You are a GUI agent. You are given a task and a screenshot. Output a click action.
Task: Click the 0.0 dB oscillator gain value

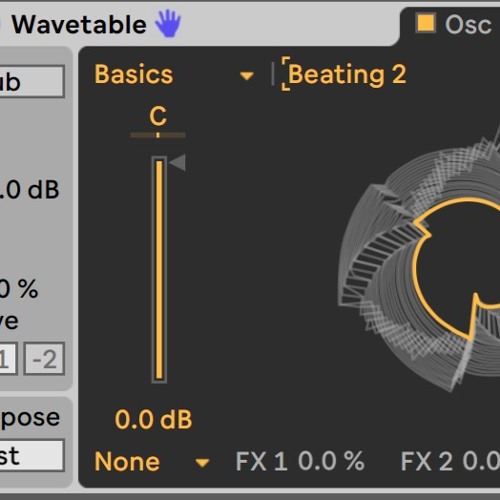[154, 419]
